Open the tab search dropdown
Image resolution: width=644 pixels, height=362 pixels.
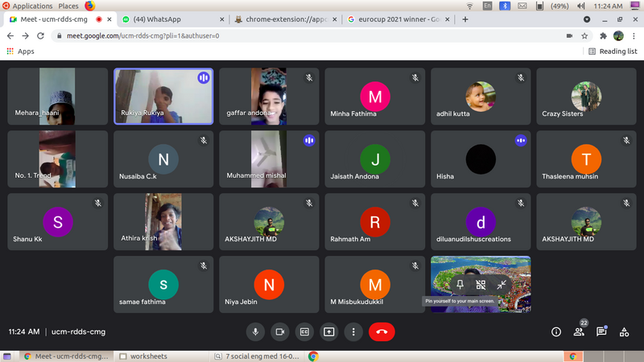click(x=587, y=19)
